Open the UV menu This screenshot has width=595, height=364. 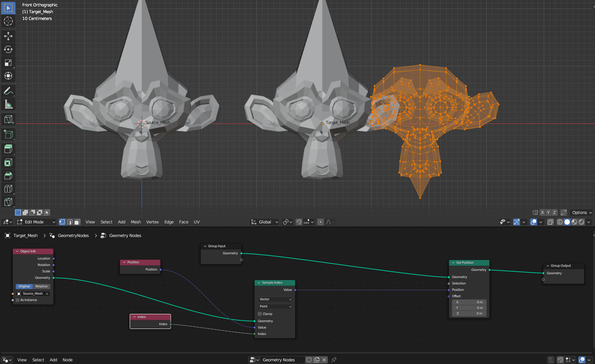[x=196, y=222]
